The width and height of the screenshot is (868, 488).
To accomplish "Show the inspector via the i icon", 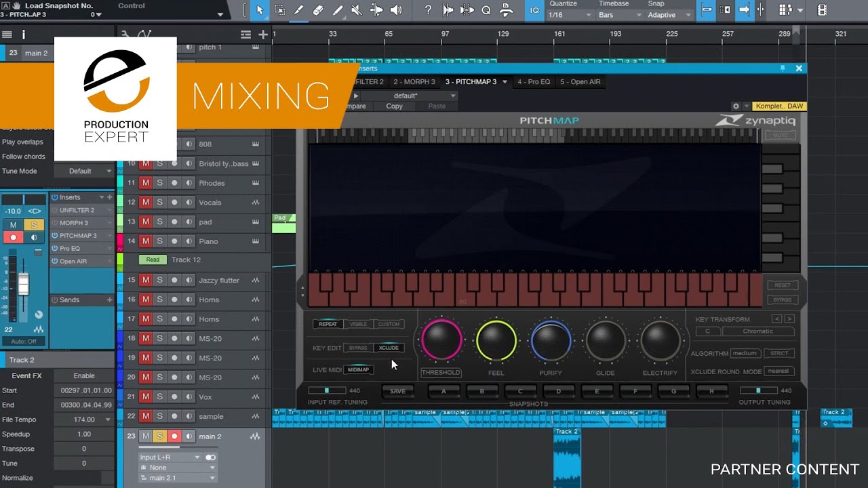I will 24,35.
